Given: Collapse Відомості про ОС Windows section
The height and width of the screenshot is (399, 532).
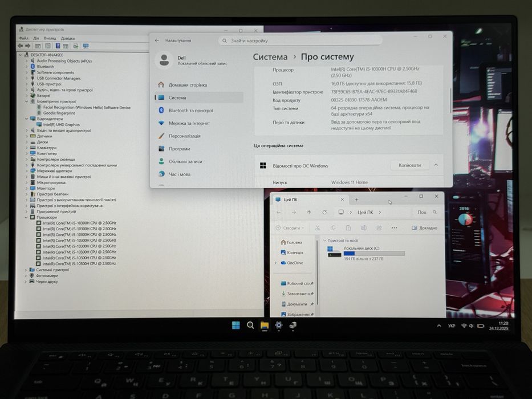Looking at the screenshot, I should click(436, 165).
